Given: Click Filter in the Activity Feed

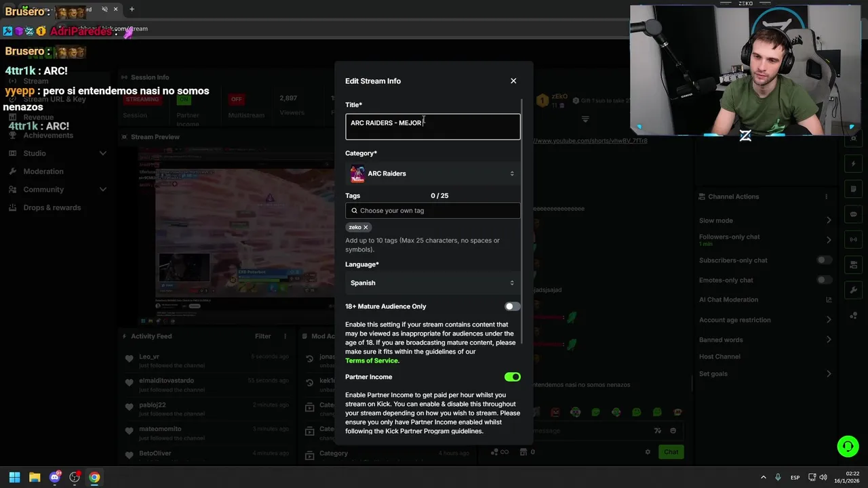Looking at the screenshot, I should (x=262, y=336).
